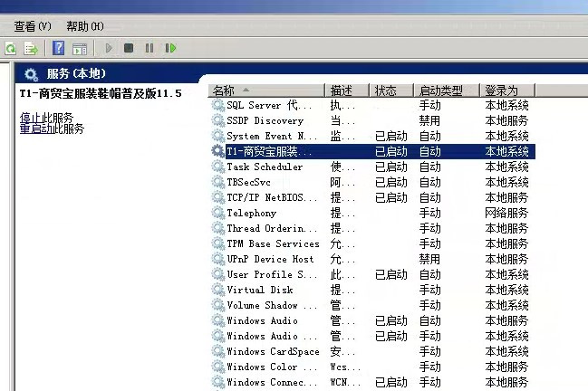Select the Volume Shadow ... service name
This screenshot has width=588, height=391.
[x=272, y=305]
